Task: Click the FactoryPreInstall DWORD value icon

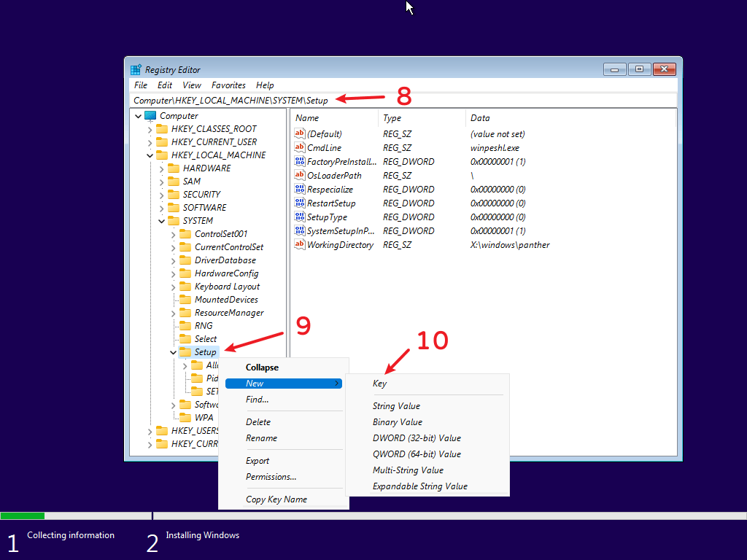Action: [x=299, y=162]
